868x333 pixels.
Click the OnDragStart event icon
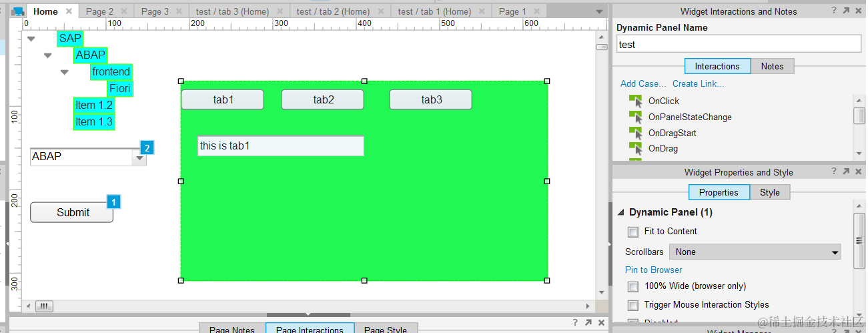(635, 133)
